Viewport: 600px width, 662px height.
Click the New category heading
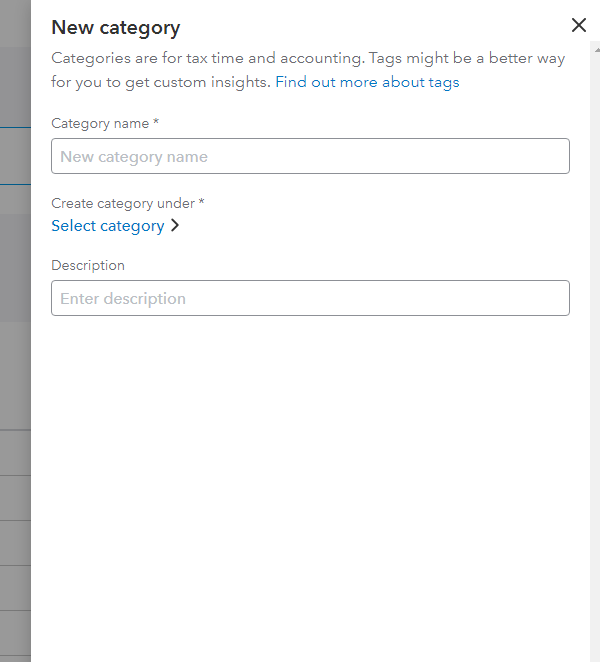tap(116, 28)
